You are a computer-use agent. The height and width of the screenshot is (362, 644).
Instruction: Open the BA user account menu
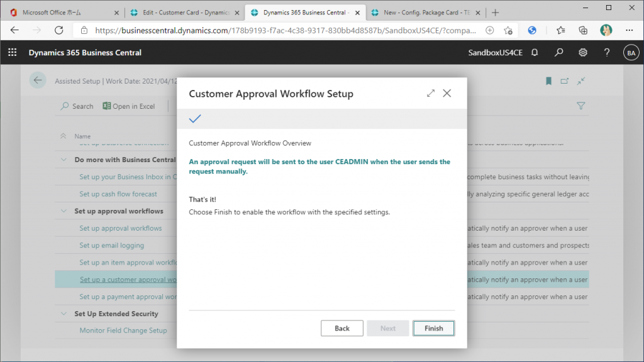(631, 53)
